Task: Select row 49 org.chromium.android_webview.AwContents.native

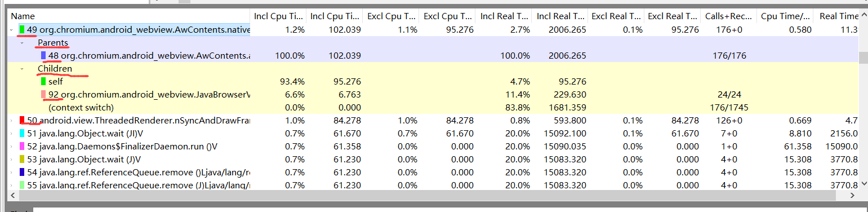Action: (x=433, y=30)
